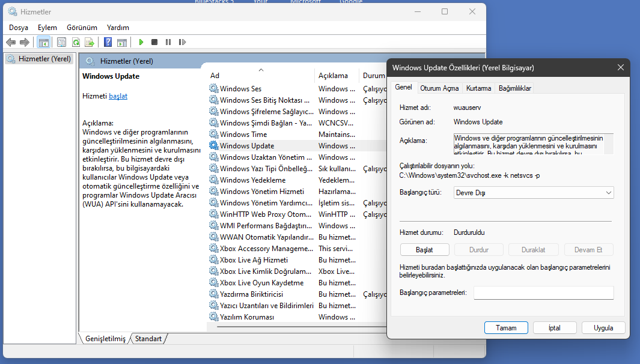Click the başlat link under Windows Update

pyautogui.click(x=118, y=96)
